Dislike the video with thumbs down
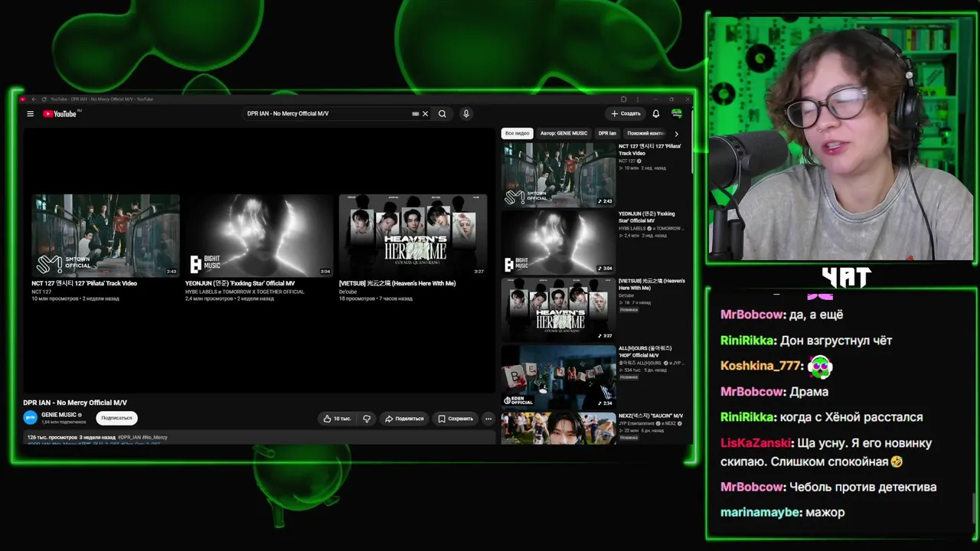The height and width of the screenshot is (551, 980). pyautogui.click(x=367, y=419)
